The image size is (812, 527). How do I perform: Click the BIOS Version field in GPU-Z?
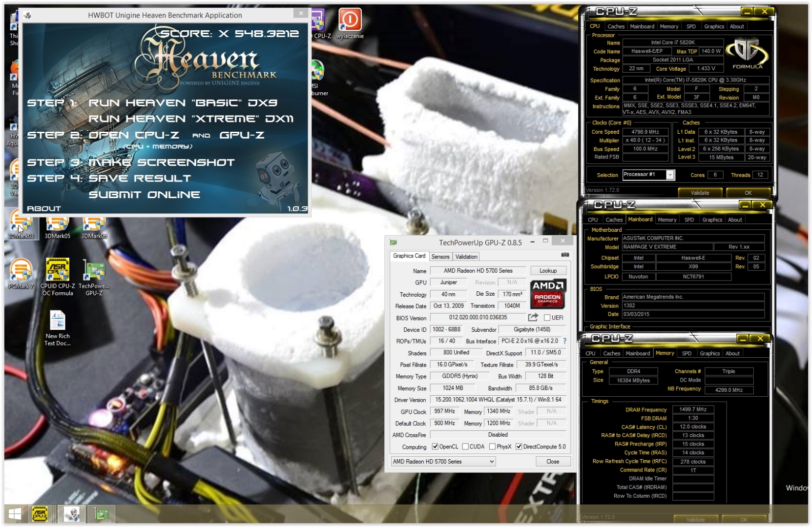(x=478, y=318)
